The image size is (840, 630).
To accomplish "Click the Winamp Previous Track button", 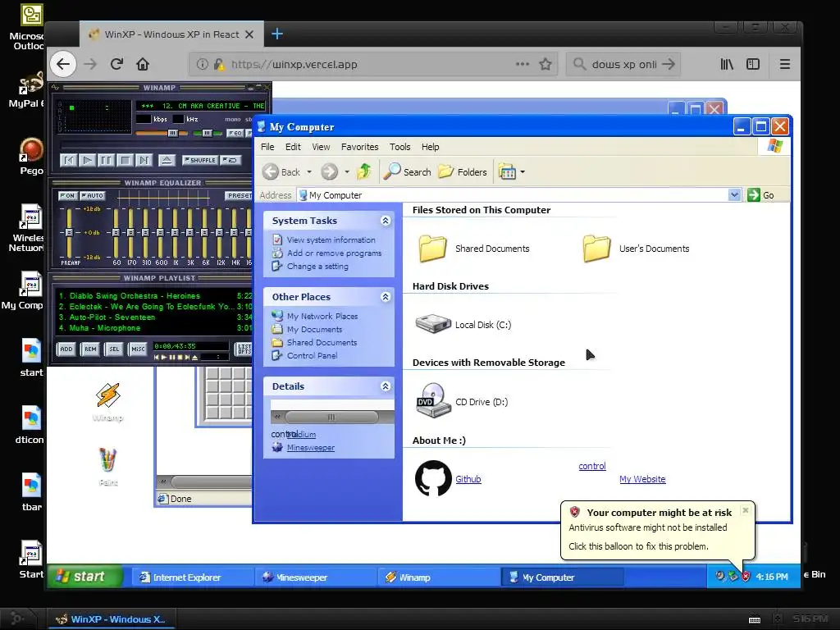I will (x=69, y=160).
